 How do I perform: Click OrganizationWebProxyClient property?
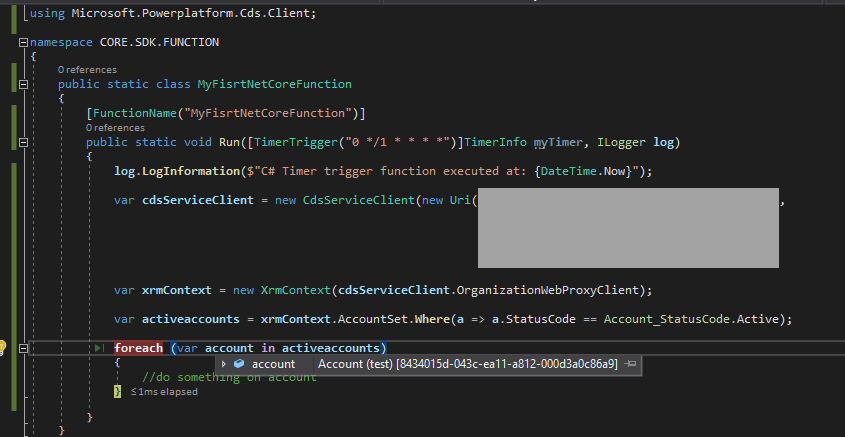tap(547, 290)
